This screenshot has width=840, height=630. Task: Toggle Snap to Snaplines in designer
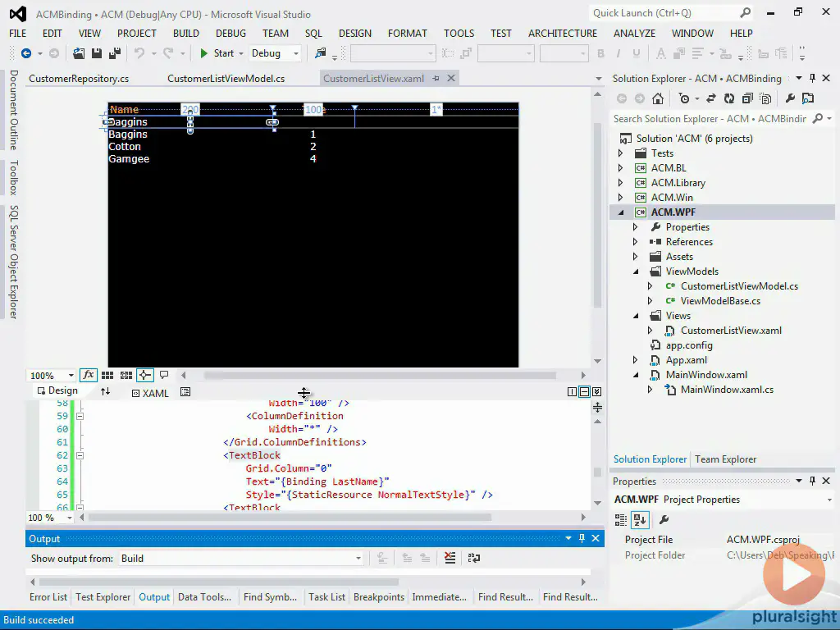coord(144,375)
